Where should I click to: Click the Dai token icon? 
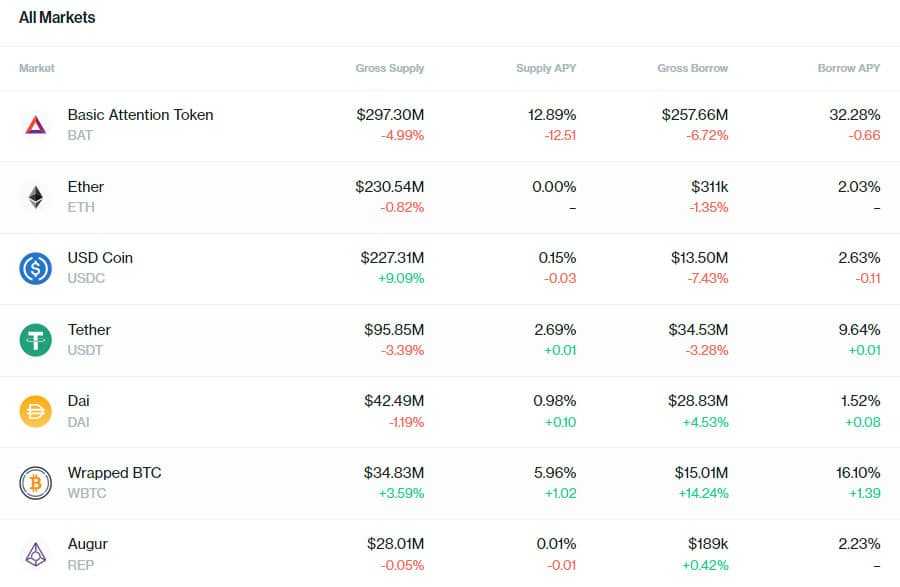(x=35, y=410)
